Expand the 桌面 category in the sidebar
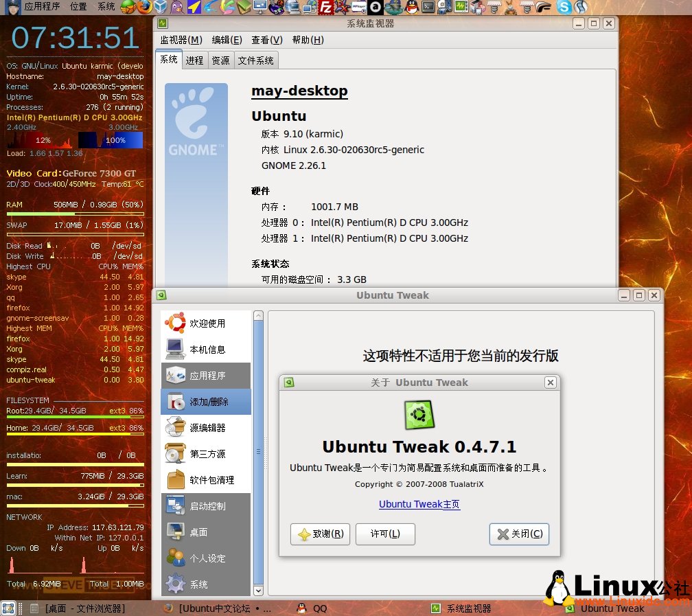Viewport: 692px width, 616px height. point(198,532)
